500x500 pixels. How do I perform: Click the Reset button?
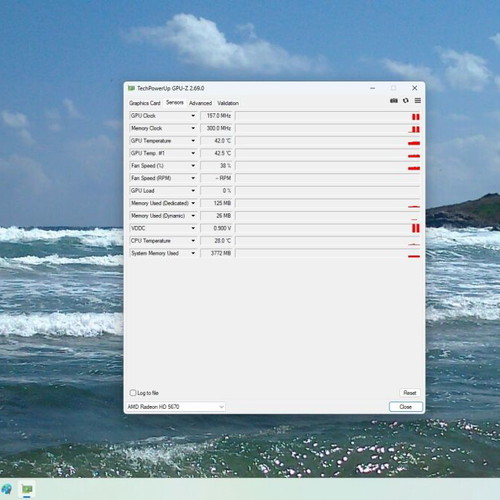click(x=410, y=393)
